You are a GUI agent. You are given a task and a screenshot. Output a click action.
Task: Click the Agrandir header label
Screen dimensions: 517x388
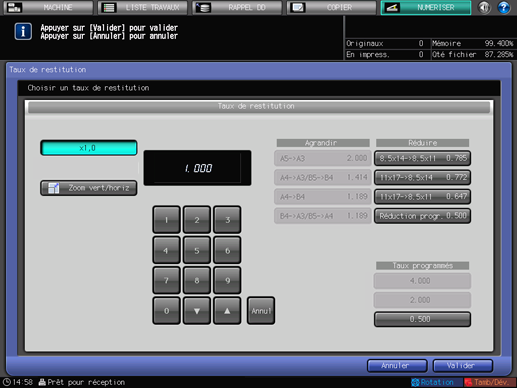click(323, 143)
